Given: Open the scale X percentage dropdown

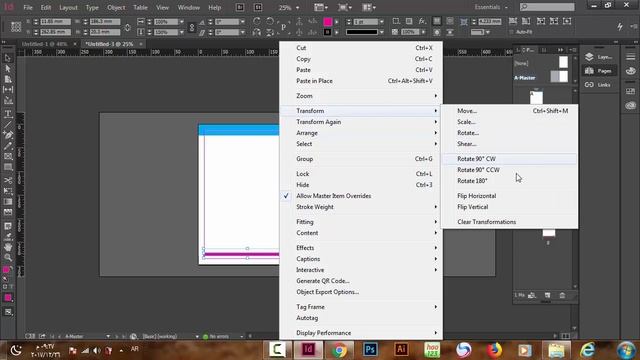Looking at the screenshot, I should click(x=181, y=22).
